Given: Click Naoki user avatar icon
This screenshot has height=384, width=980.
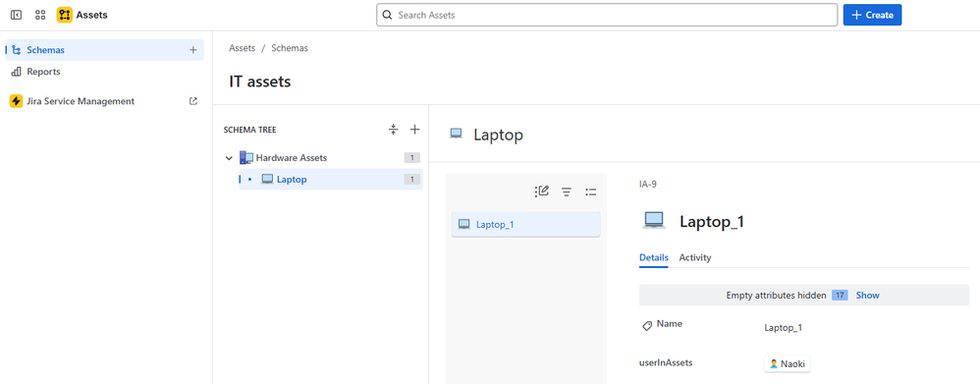Looking at the screenshot, I should (774, 364).
